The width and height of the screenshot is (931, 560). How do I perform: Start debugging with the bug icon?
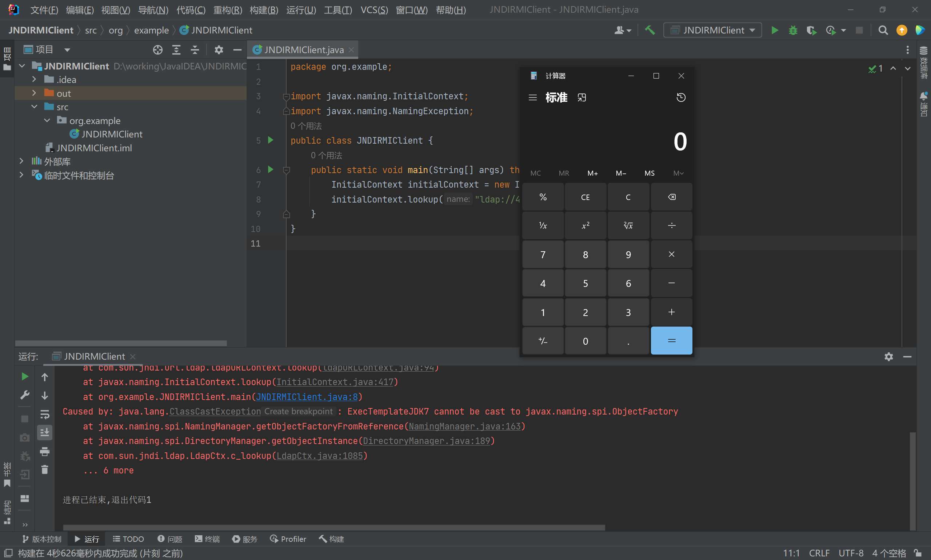click(x=793, y=30)
